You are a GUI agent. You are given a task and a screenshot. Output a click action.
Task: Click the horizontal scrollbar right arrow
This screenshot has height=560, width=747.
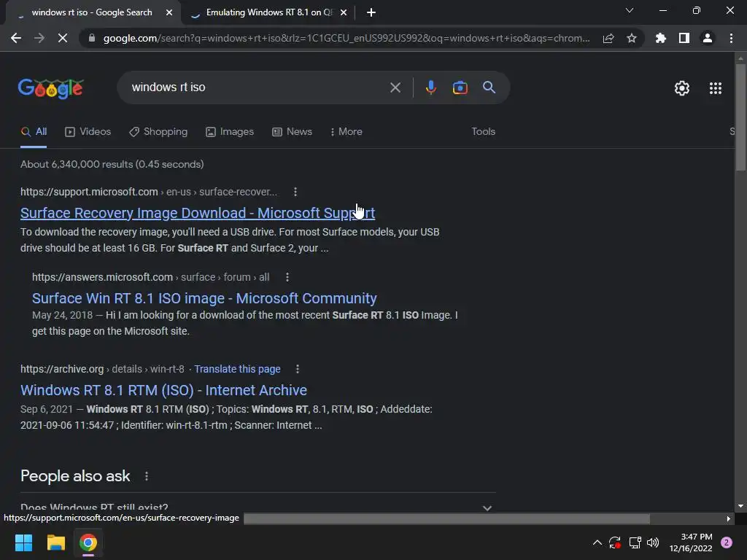[728, 518]
